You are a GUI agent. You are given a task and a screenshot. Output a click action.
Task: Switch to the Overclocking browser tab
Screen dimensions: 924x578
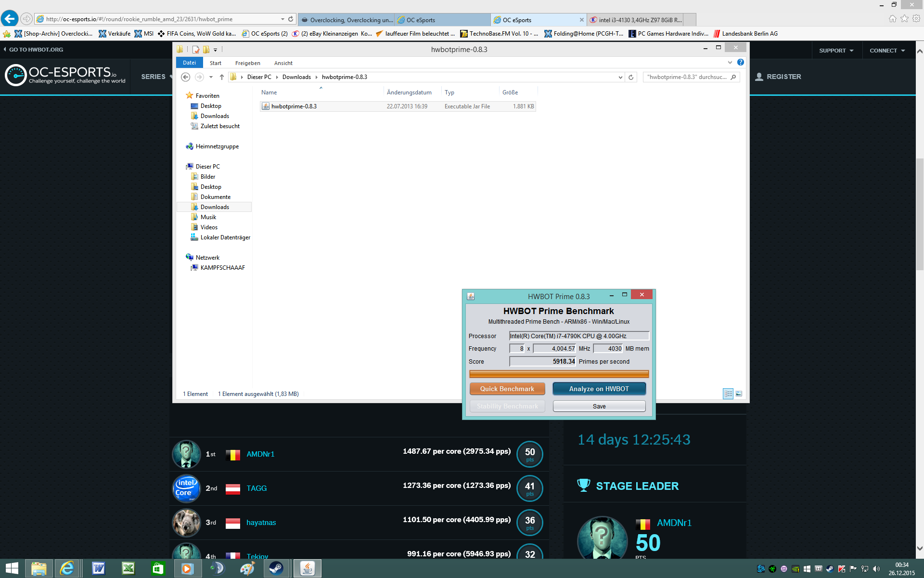pos(346,20)
